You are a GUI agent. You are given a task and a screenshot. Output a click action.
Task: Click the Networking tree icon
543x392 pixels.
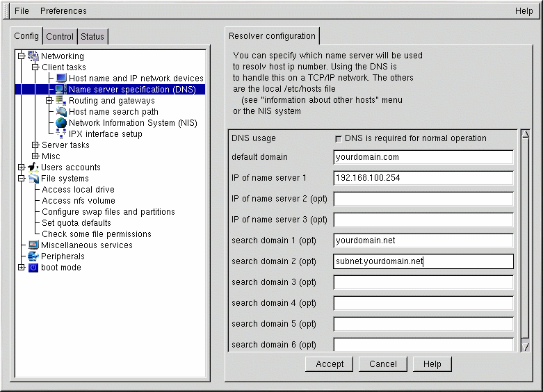pos(33,56)
